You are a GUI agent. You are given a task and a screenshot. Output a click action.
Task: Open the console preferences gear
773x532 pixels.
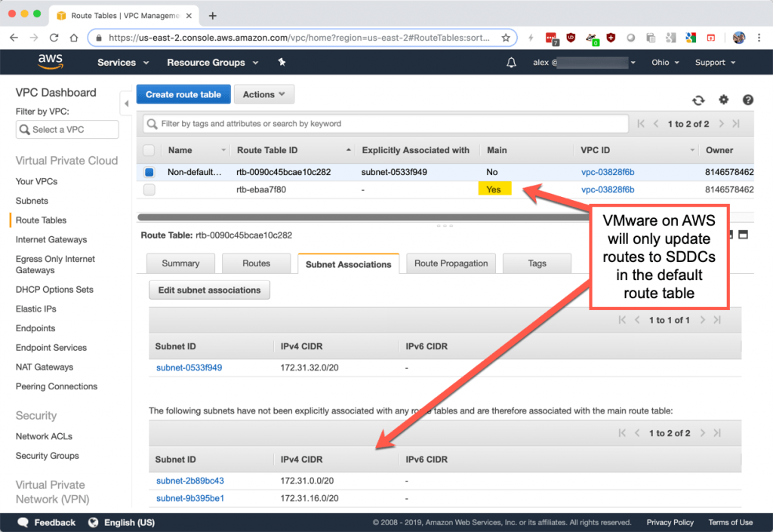(x=722, y=100)
